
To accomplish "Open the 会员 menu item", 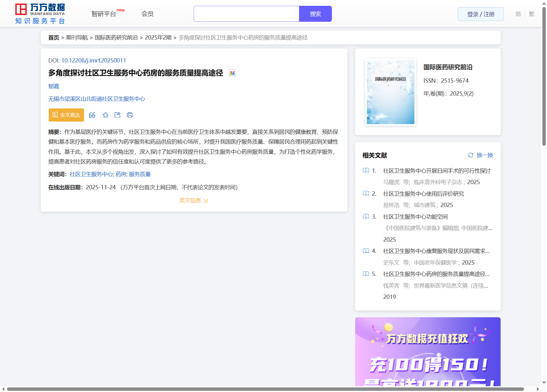I will click(x=147, y=14).
